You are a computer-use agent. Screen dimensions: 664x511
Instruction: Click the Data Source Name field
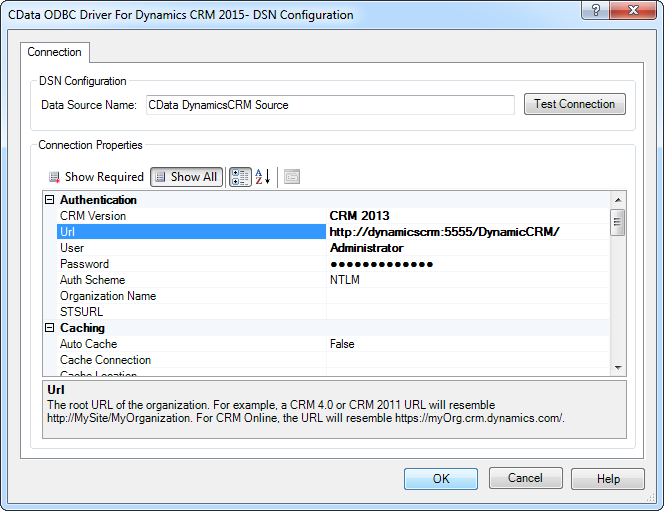tap(329, 104)
